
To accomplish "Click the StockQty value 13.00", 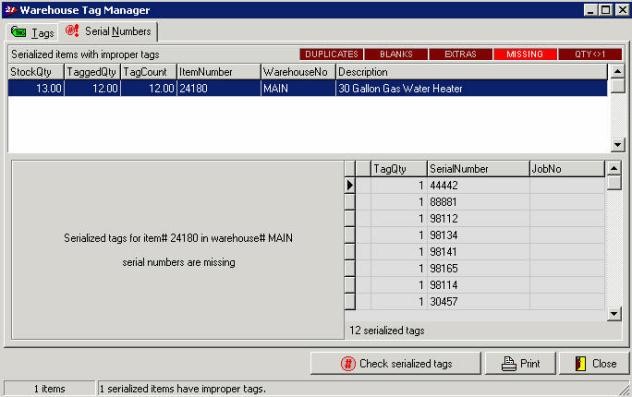I will tap(36, 88).
